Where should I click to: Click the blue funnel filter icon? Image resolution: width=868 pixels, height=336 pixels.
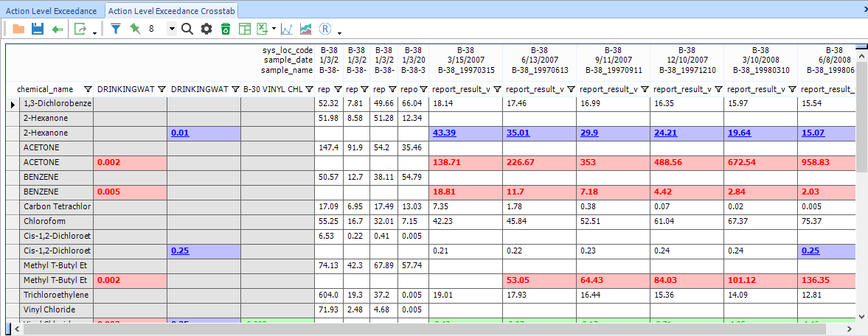tap(116, 29)
